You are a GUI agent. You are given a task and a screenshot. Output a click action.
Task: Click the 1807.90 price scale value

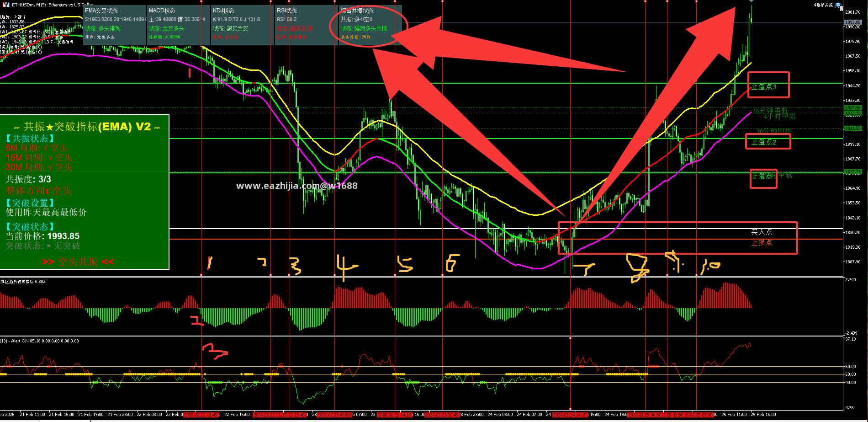pos(852,262)
